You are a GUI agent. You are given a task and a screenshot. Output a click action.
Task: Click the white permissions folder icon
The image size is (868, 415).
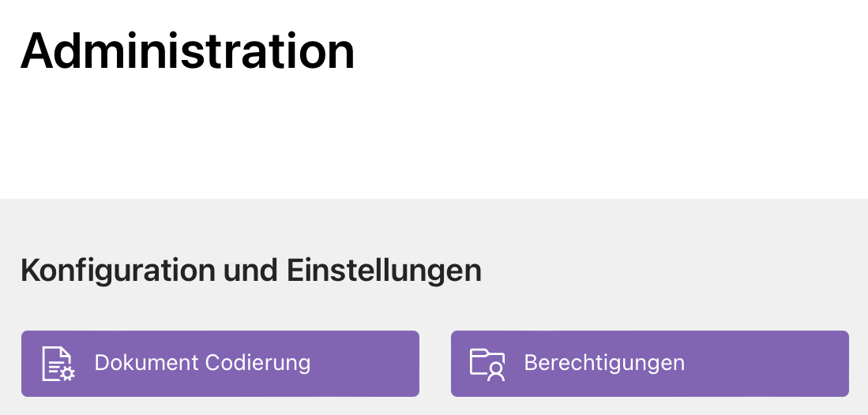487,364
